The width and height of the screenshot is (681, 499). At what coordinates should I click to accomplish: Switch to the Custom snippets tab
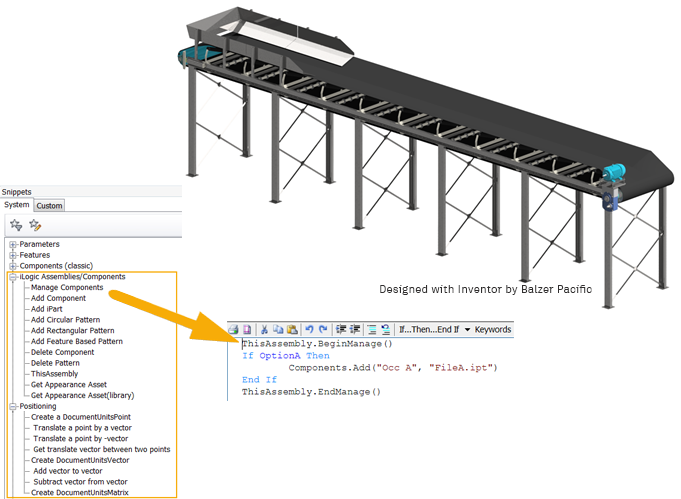point(49,206)
